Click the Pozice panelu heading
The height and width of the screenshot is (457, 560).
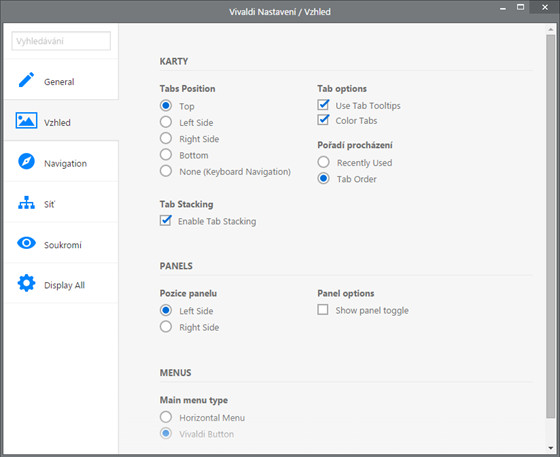(188, 293)
